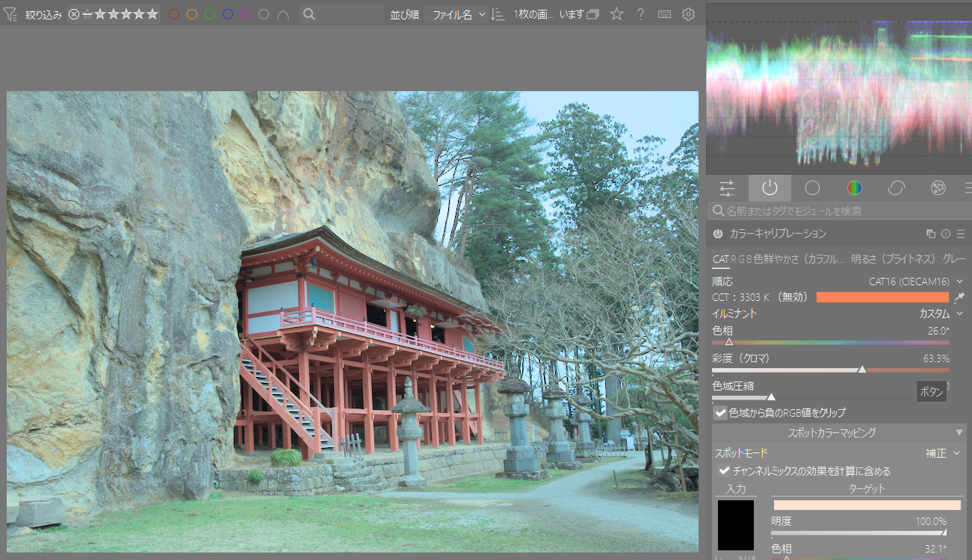The height and width of the screenshot is (560, 972).
Task: Toggle 色域から負のRGB値をクリップ checkbox
Action: point(720,412)
